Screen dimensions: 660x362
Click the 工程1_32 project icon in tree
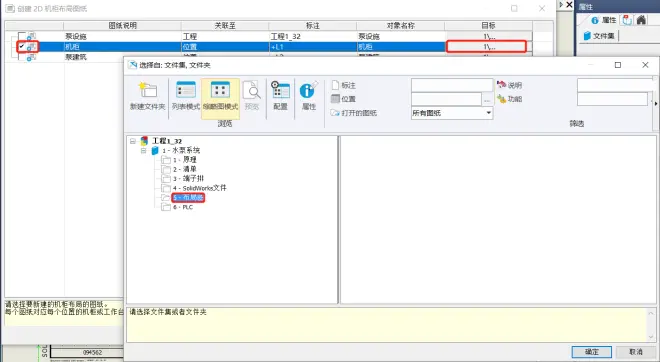pos(144,141)
